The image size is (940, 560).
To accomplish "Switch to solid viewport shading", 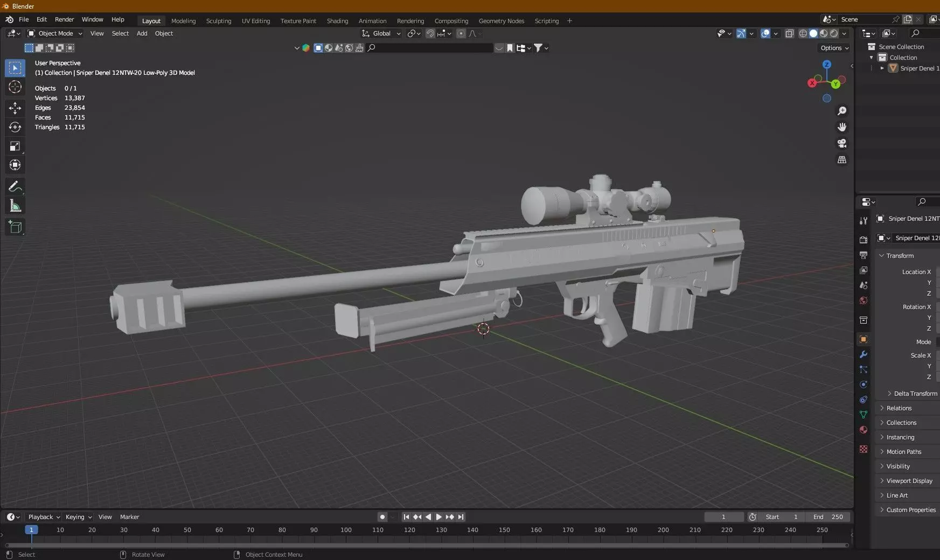I will [x=813, y=33].
